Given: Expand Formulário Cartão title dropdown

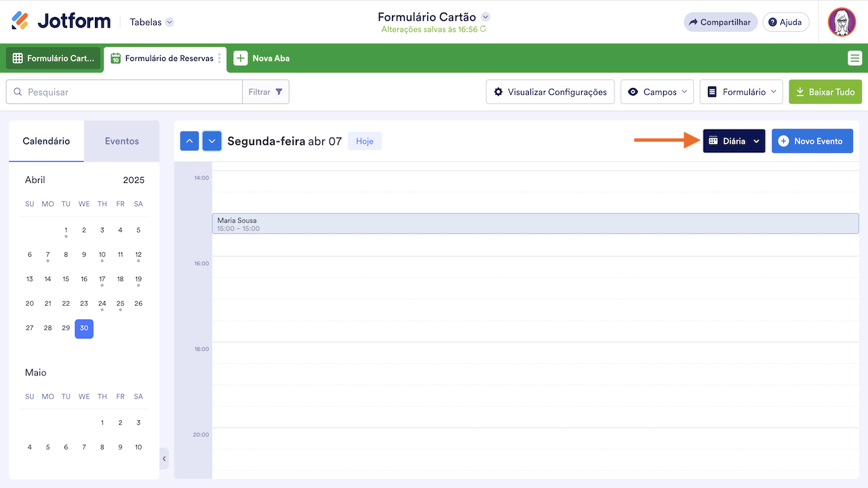Looking at the screenshot, I should click(x=486, y=17).
